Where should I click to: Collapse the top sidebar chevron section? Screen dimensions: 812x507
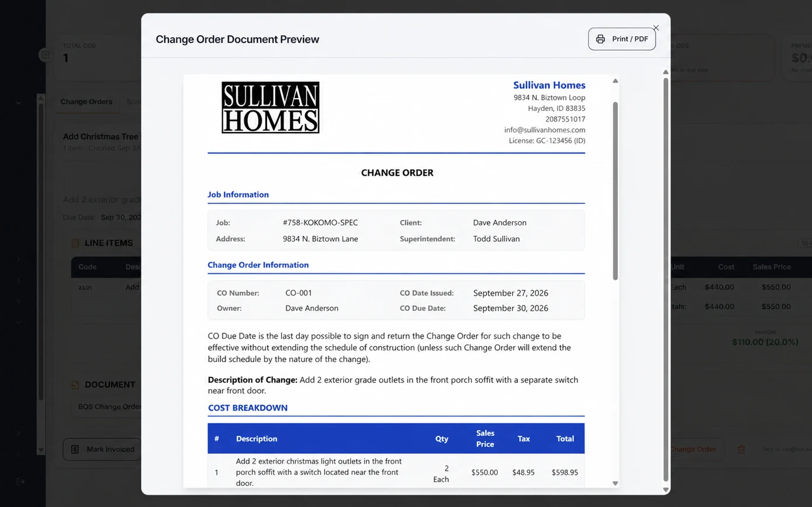pos(19,103)
